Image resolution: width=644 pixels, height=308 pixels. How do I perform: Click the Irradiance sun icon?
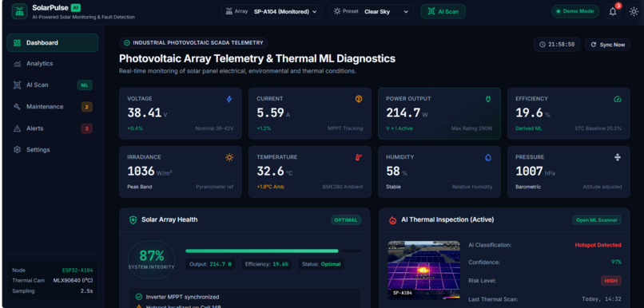coord(229,157)
